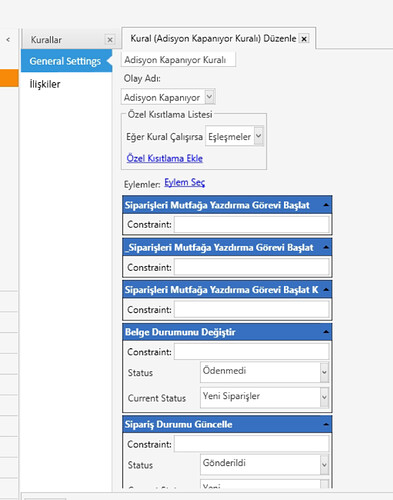
Task: Click Constraint field under Belge Durumunu Değiştir
Action: [x=252, y=352]
